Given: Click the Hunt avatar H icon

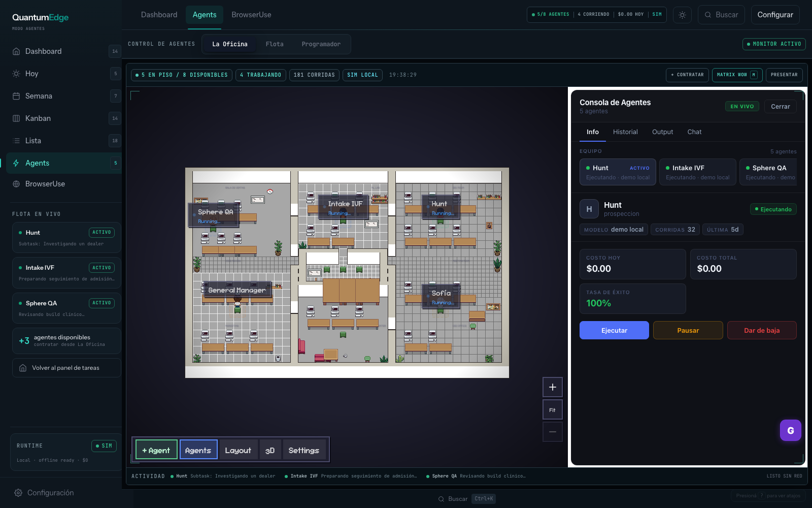Looking at the screenshot, I should point(589,209).
